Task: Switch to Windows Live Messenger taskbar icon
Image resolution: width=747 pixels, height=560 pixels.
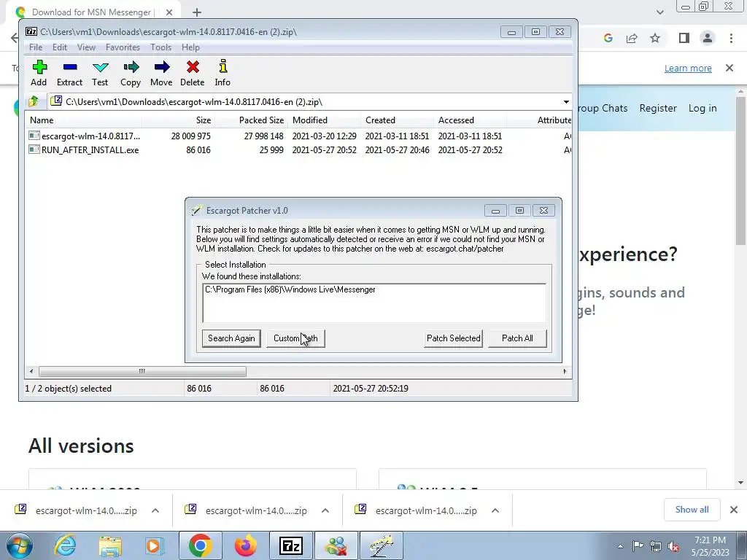Action: (x=336, y=545)
